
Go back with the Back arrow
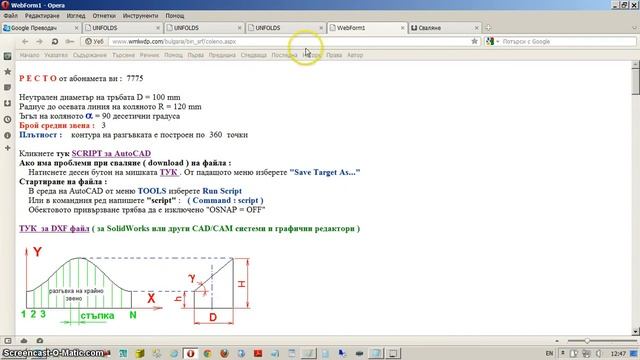click(x=25, y=42)
